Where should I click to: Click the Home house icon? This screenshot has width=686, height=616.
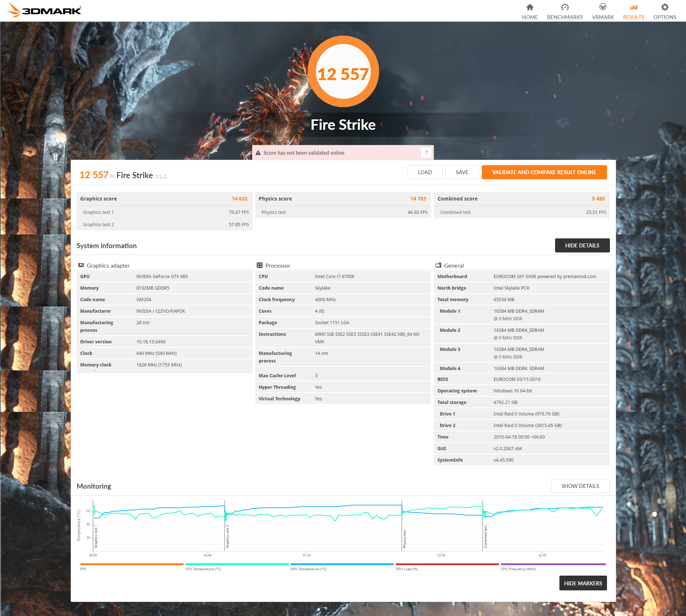(529, 7)
